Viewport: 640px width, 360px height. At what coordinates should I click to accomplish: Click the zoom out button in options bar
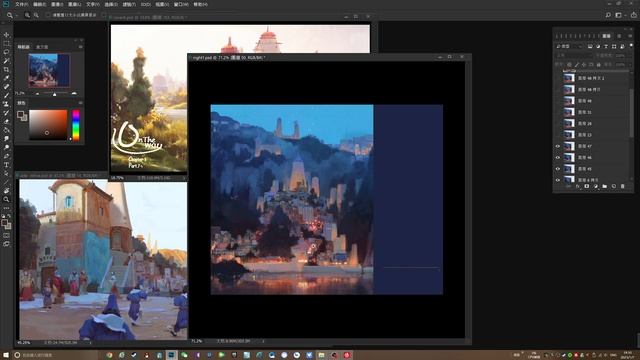tap(36, 15)
